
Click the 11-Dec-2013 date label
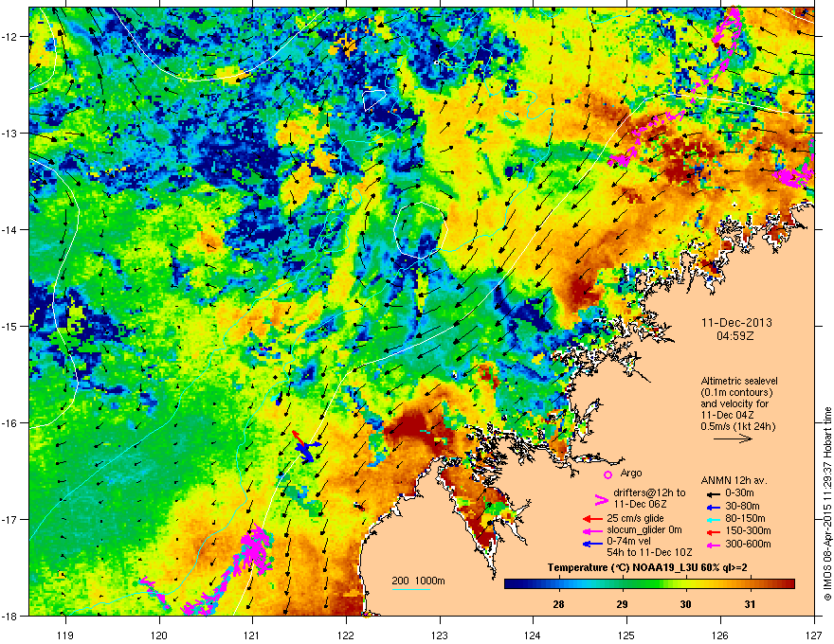pyautogui.click(x=736, y=323)
